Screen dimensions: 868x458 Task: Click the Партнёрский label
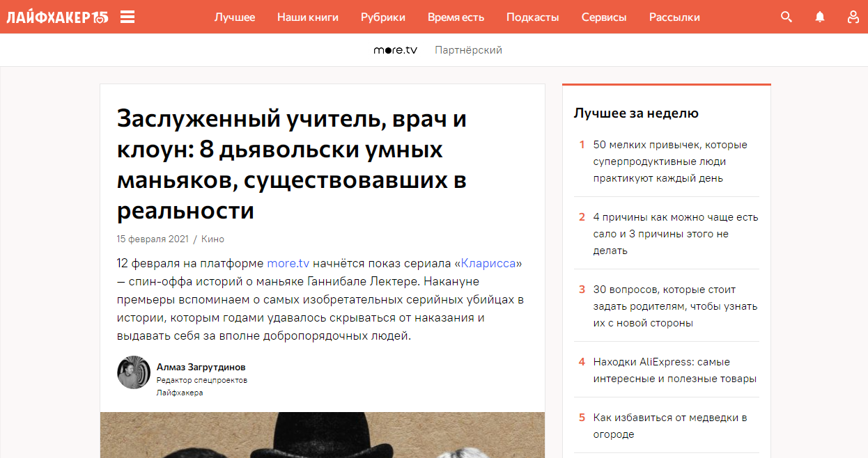click(x=468, y=50)
